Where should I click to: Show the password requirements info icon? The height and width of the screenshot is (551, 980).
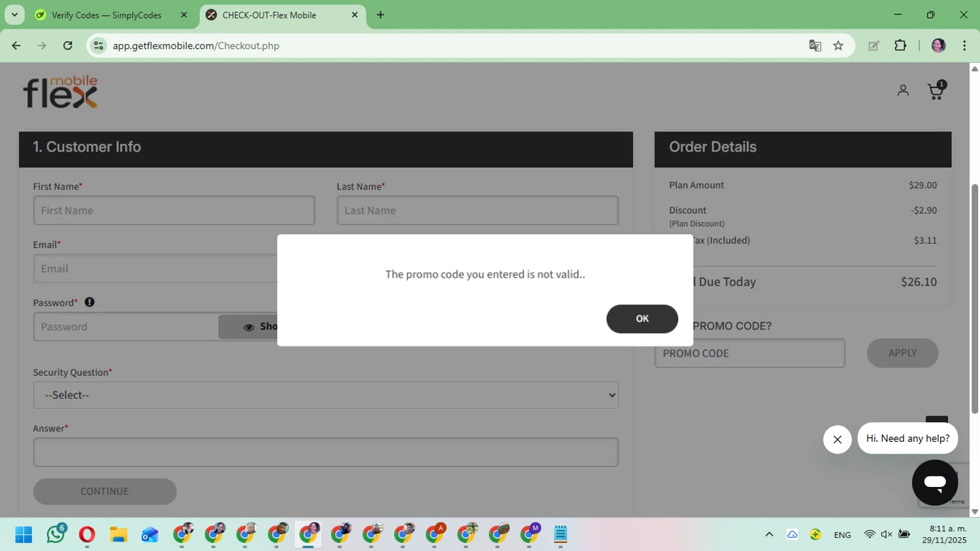pyautogui.click(x=90, y=302)
